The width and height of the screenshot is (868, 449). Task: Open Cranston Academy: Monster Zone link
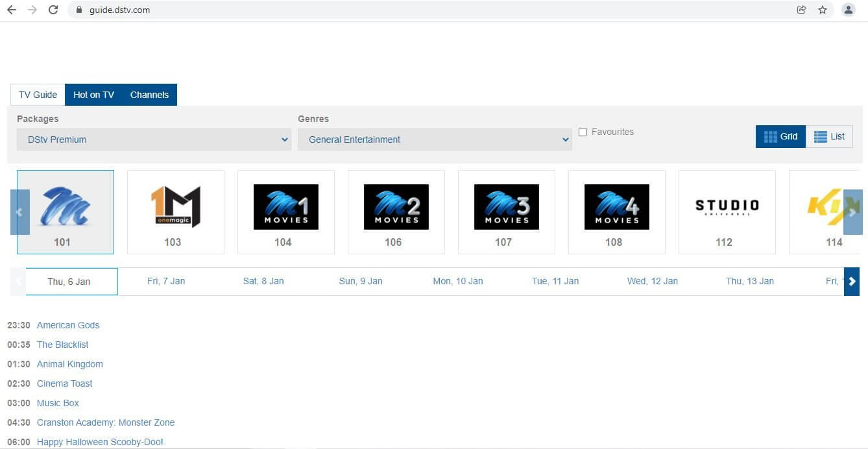coord(106,422)
